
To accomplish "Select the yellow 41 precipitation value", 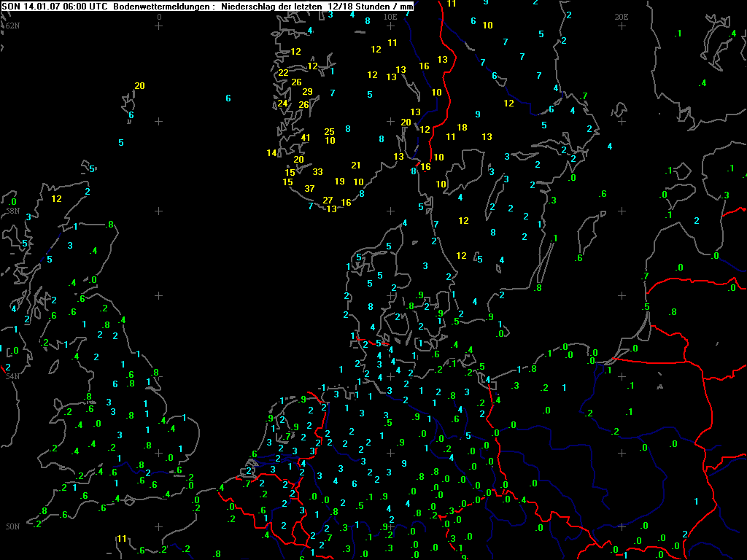I will click(x=306, y=138).
